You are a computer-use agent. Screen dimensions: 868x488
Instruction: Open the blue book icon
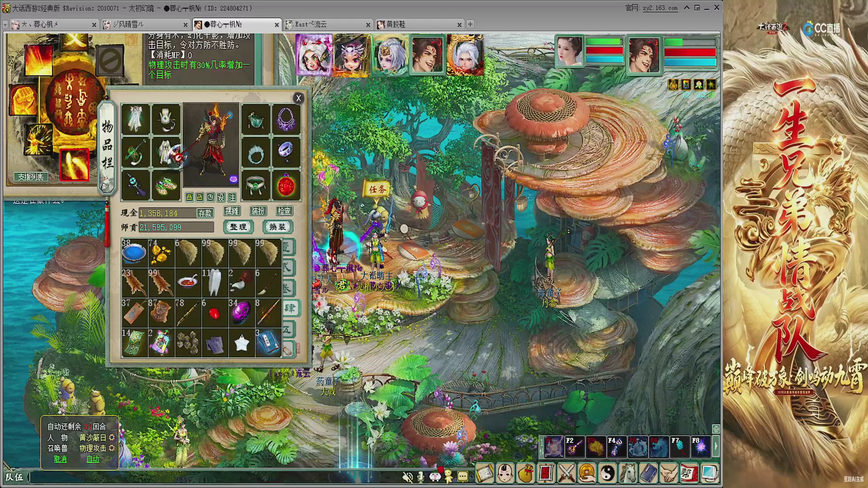pyautogui.click(x=648, y=474)
